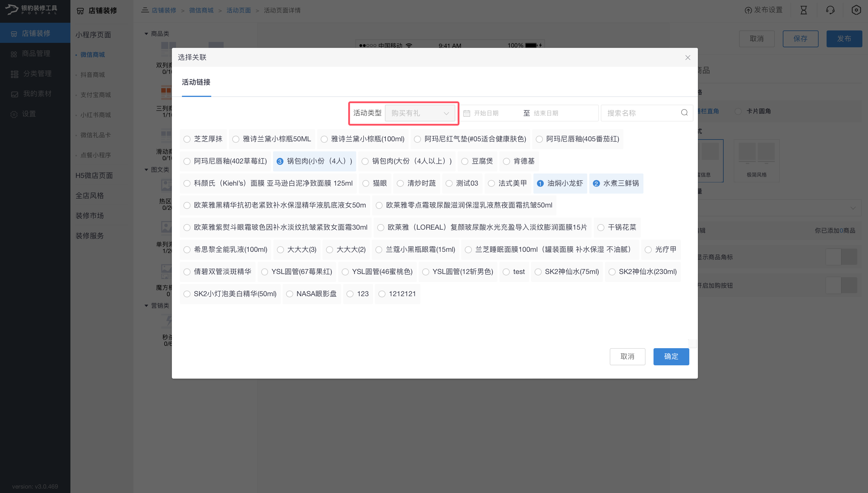Click the 店铺装修 sidebar store icon
This screenshot has height=493, width=868.
[14, 33]
